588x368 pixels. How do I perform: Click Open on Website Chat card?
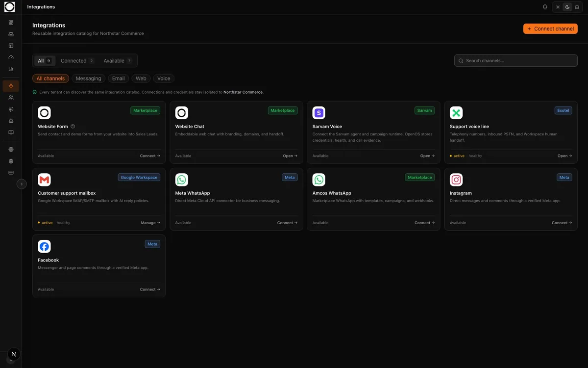pyautogui.click(x=290, y=156)
